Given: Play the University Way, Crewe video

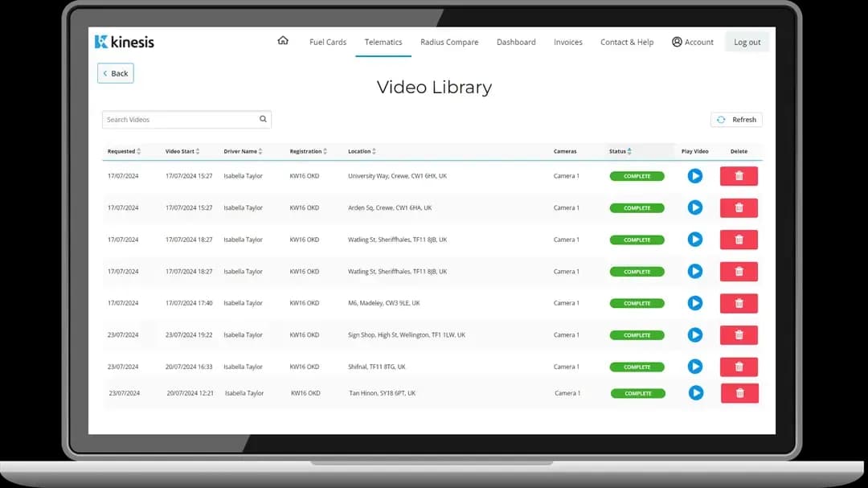Looking at the screenshot, I should pos(695,176).
